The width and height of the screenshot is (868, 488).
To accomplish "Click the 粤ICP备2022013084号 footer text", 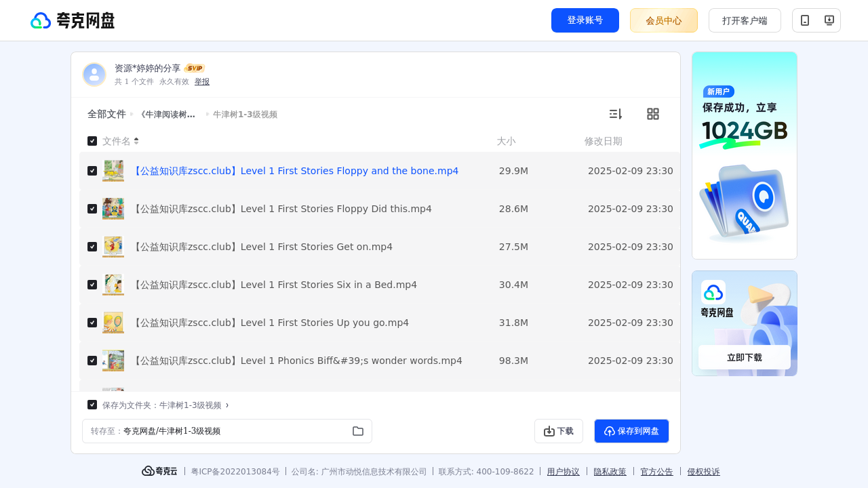I will click(x=235, y=472).
